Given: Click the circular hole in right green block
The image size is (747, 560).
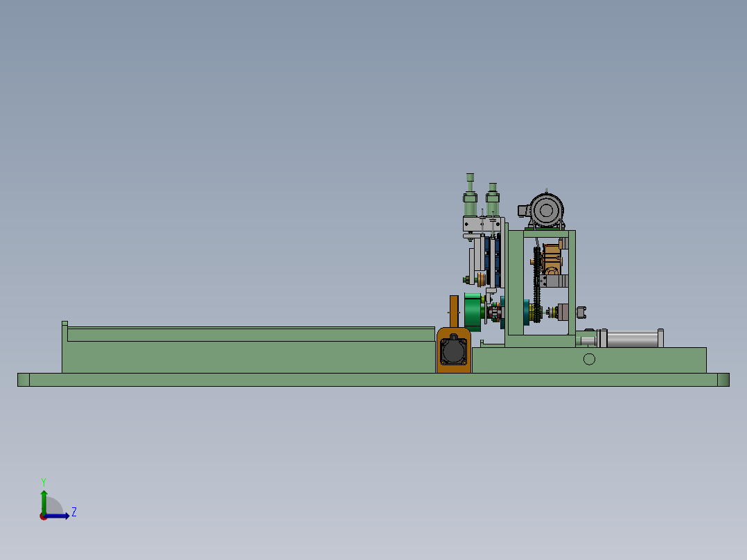Looking at the screenshot, I should click(589, 359).
